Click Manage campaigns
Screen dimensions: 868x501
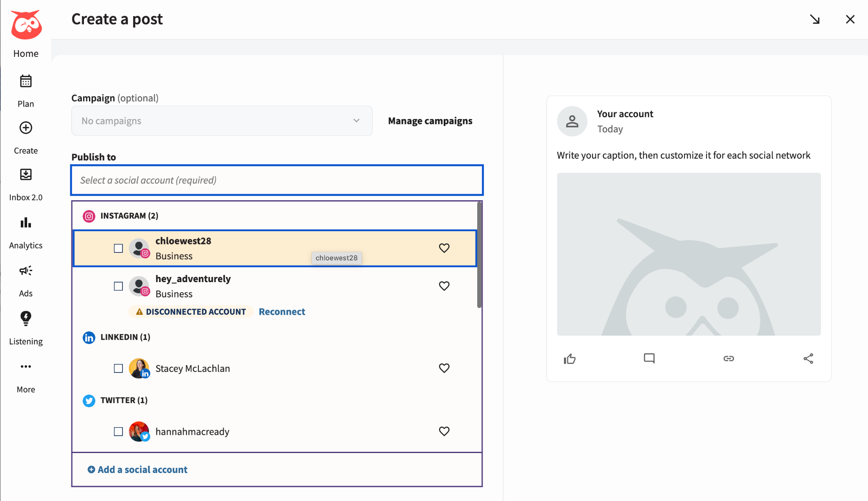430,120
